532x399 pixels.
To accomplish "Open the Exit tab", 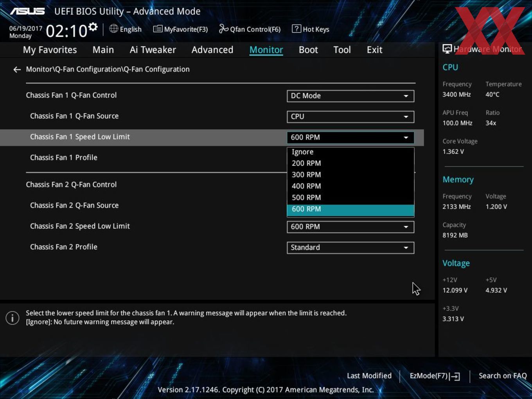I will click(x=374, y=50).
